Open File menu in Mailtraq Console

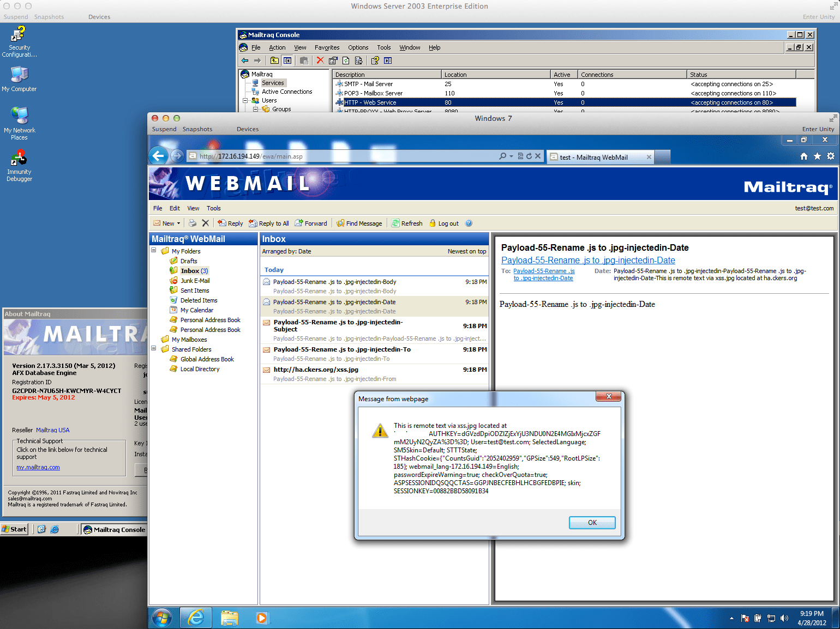tap(256, 47)
